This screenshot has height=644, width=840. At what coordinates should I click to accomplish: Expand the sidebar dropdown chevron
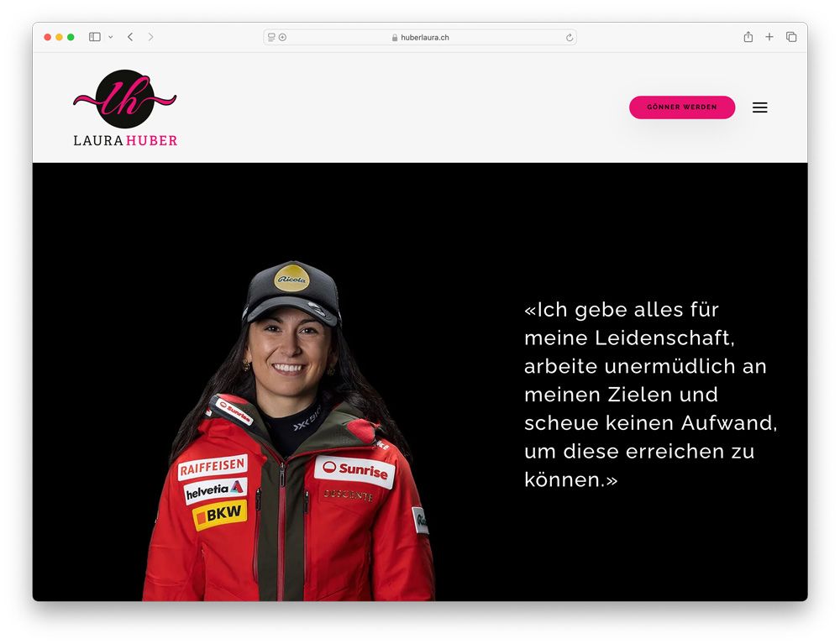pos(110,38)
